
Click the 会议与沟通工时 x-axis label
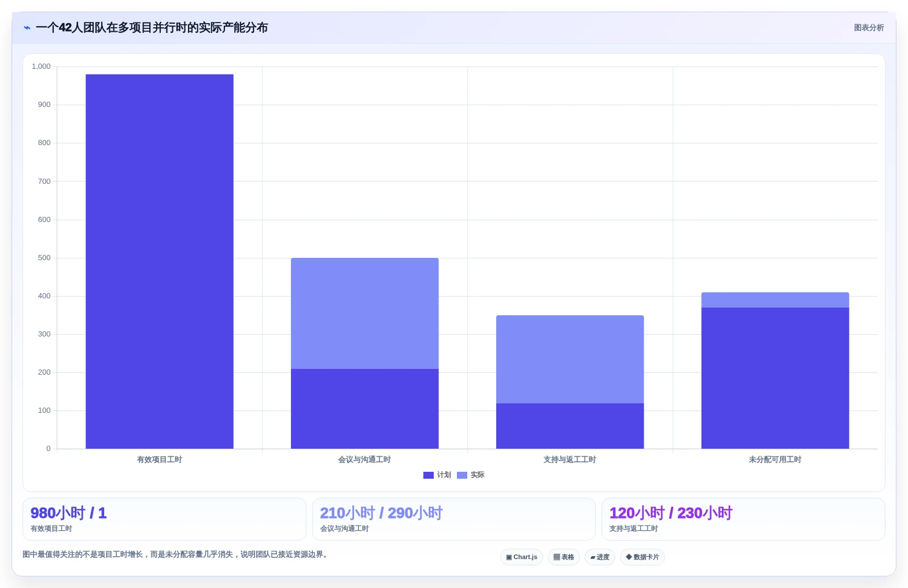coord(365,460)
